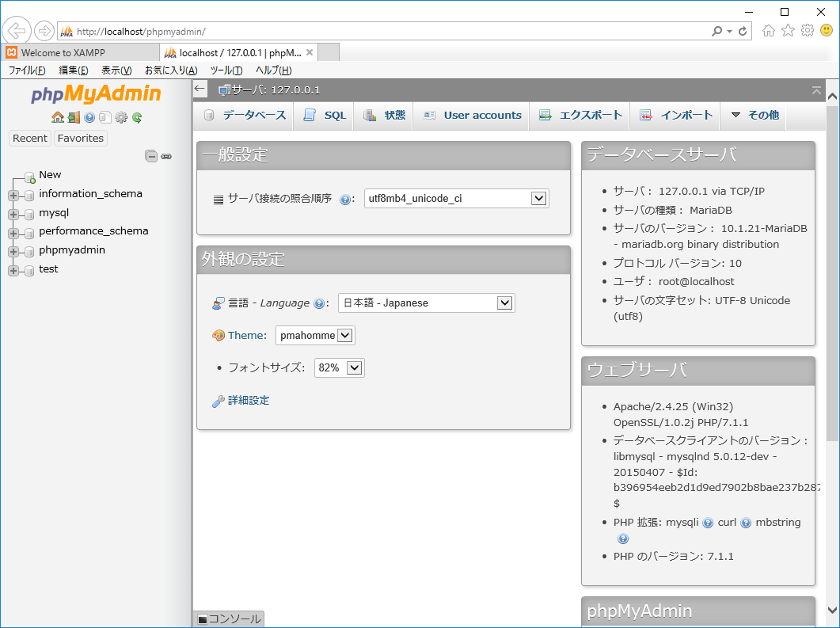The image size is (840, 628).
Task: Toggle the console panel at the bottom
Action: pyautogui.click(x=228, y=619)
